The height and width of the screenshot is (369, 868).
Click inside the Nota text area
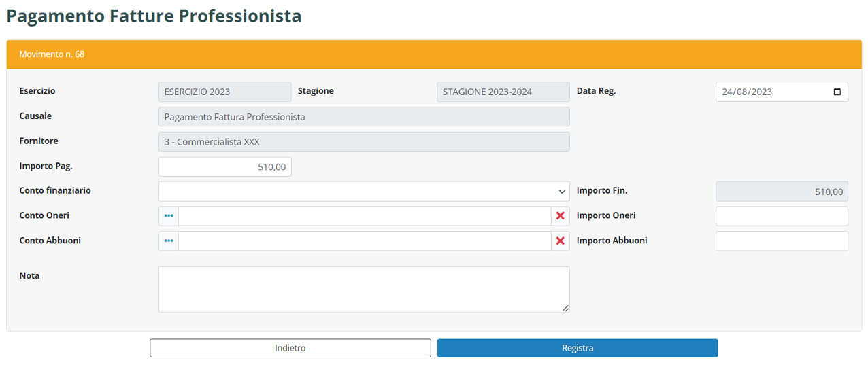[364, 289]
